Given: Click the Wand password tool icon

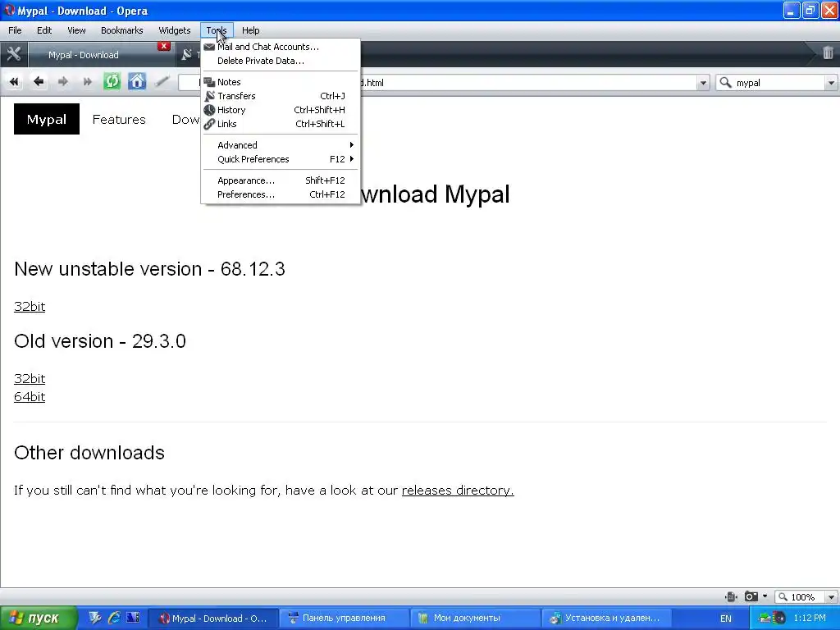Looking at the screenshot, I should [x=162, y=82].
